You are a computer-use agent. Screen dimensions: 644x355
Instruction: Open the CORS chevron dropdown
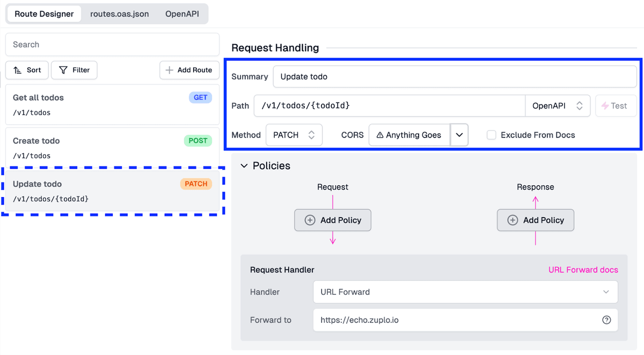pos(459,135)
